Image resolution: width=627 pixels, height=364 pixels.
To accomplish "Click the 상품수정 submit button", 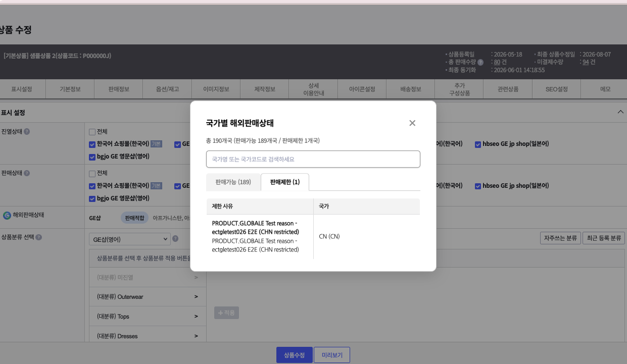I will click(295, 355).
